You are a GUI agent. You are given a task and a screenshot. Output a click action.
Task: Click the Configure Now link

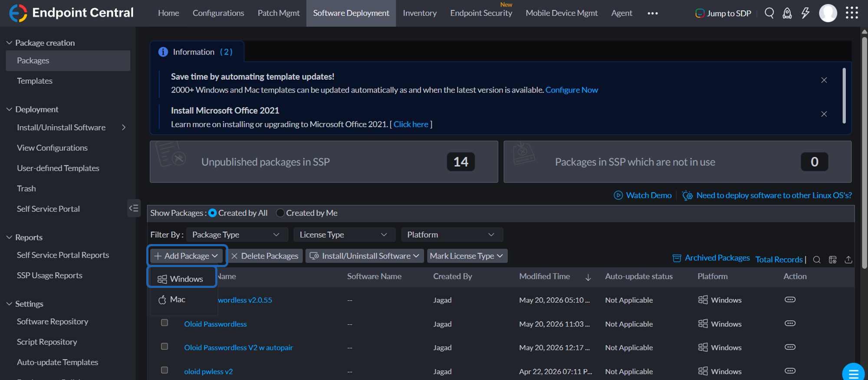click(x=572, y=90)
